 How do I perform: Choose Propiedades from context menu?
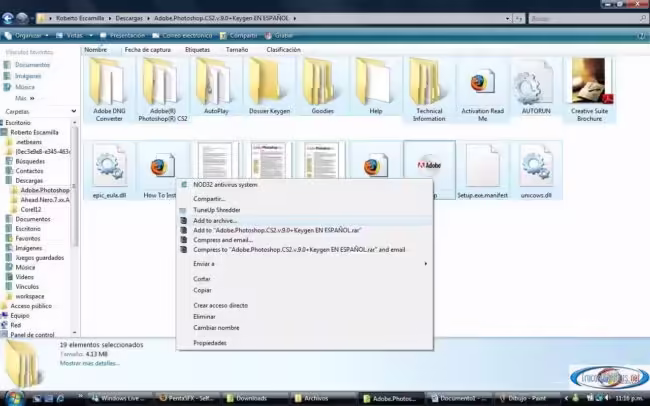[305, 343]
